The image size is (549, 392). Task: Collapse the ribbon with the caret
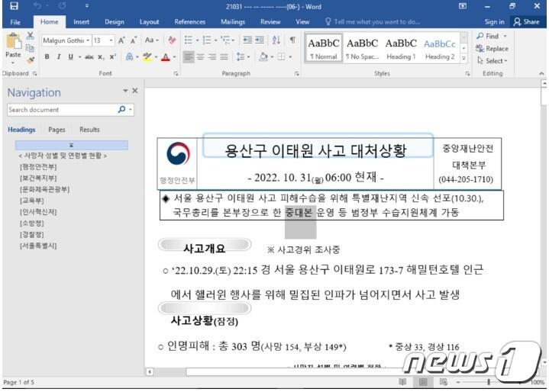click(x=541, y=73)
